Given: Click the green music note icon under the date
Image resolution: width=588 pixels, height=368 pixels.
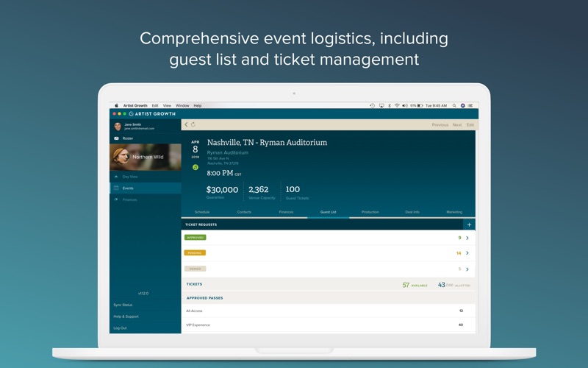Looking at the screenshot, I should (196, 168).
